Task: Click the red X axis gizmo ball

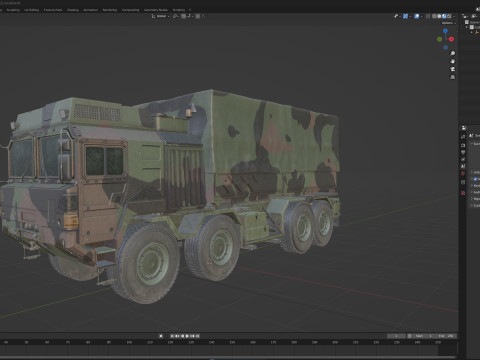Action: pos(451,39)
